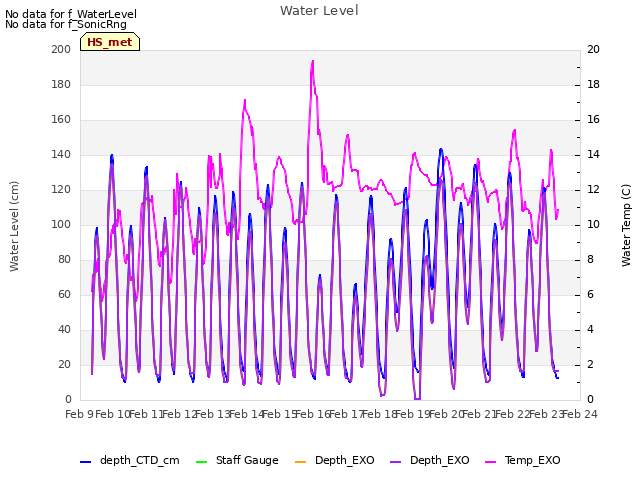Click the 'Feb 20' x-axis tick label
The width and height of the screenshot is (640, 480).
[x=446, y=414]
